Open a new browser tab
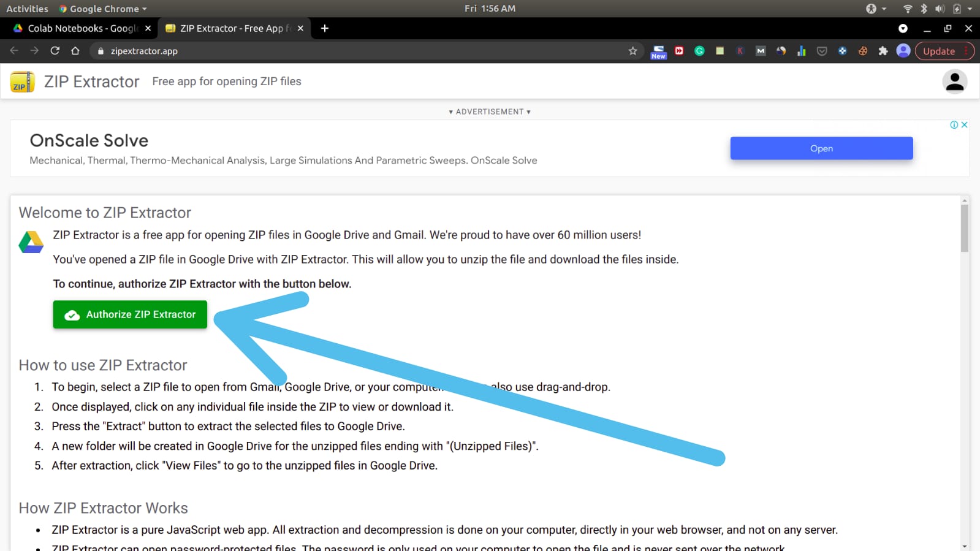Viewport: 980px width, 551px height. 325,28
